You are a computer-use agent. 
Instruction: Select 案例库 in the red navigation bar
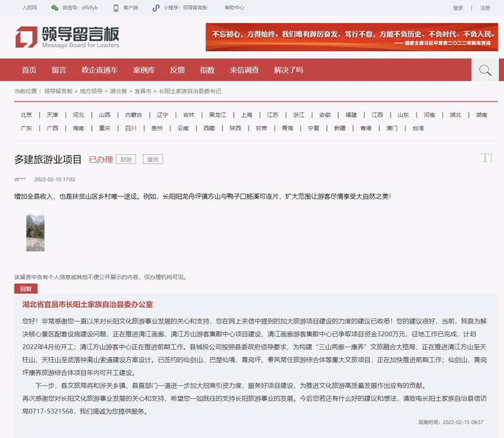click(x=144, y=70)
